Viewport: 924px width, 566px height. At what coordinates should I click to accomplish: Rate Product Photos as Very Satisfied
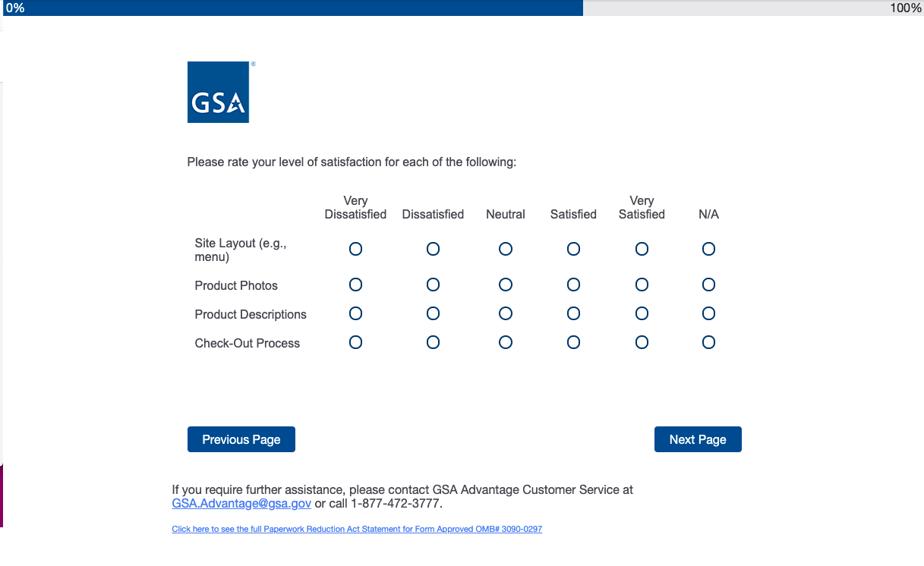(x=642, y=285)
